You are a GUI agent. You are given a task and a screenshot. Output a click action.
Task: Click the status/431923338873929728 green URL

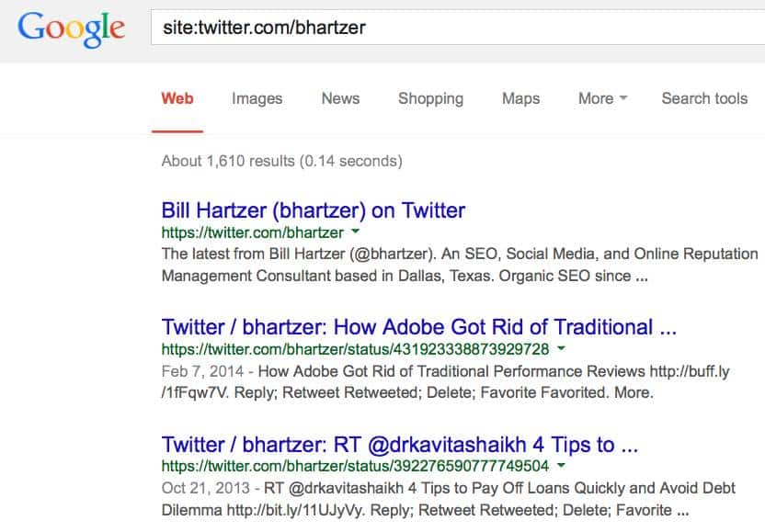click(x=355, y=349)
